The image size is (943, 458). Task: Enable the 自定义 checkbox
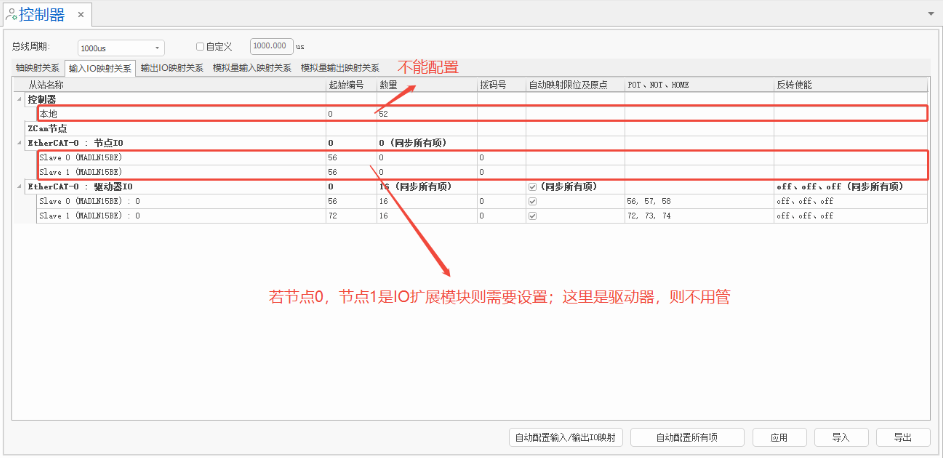point(200,46)
